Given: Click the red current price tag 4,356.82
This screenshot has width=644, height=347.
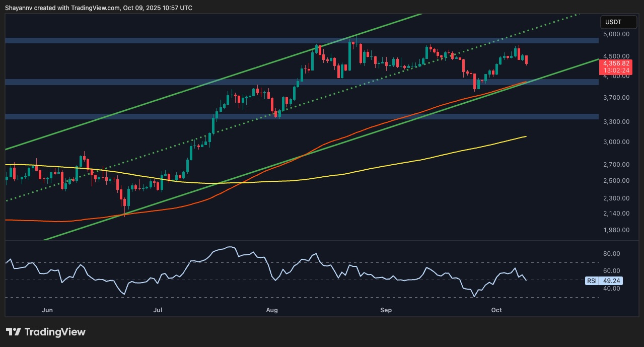Looking at the screenshot, I should (x=616, y=63).
